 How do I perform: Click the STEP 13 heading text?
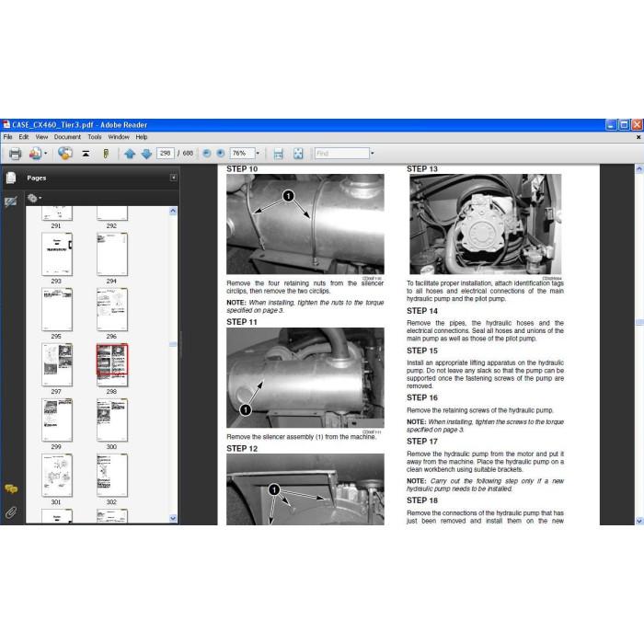click(x=421, y=169)
